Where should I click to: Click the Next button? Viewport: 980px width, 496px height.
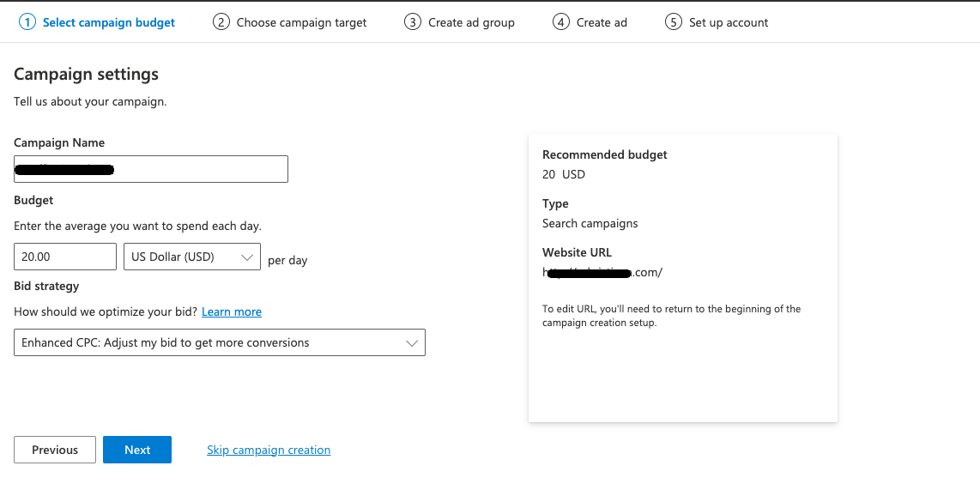(137, 450)
